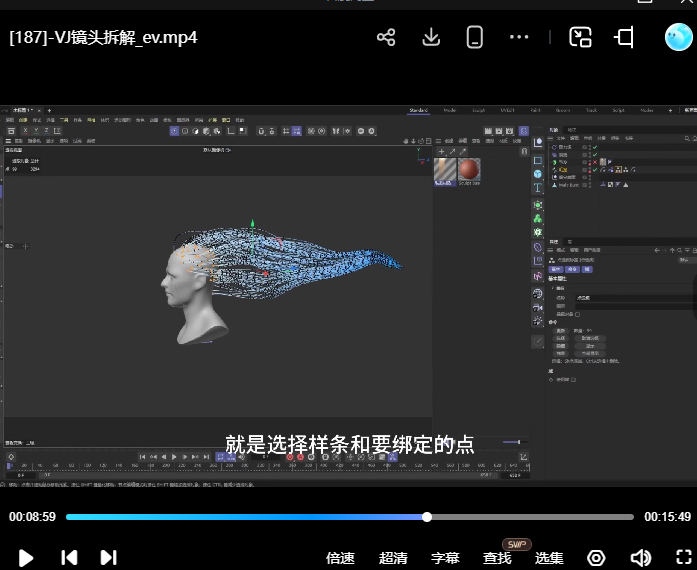Click the share icon in the header
Viewport: 697px width, 570px height.
[x=386, y=38]
